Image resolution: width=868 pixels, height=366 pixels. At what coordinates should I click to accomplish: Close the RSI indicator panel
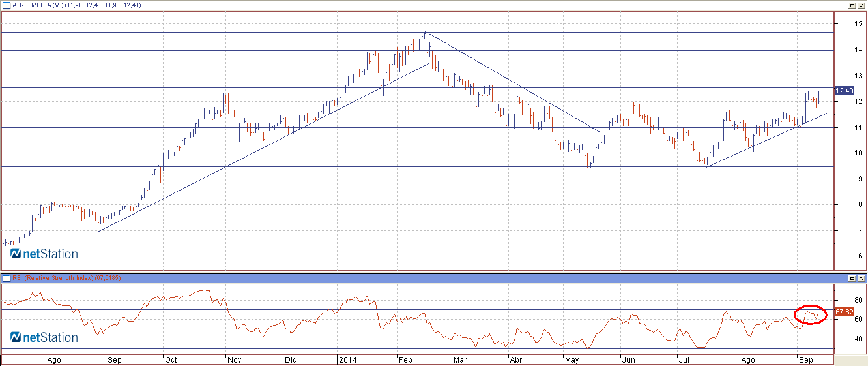pos(861,279)
